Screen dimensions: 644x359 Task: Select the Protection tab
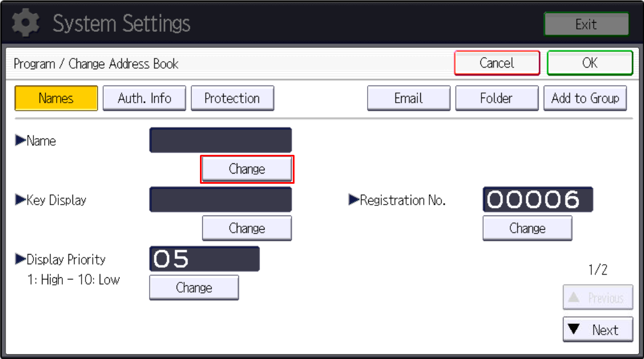232,98
